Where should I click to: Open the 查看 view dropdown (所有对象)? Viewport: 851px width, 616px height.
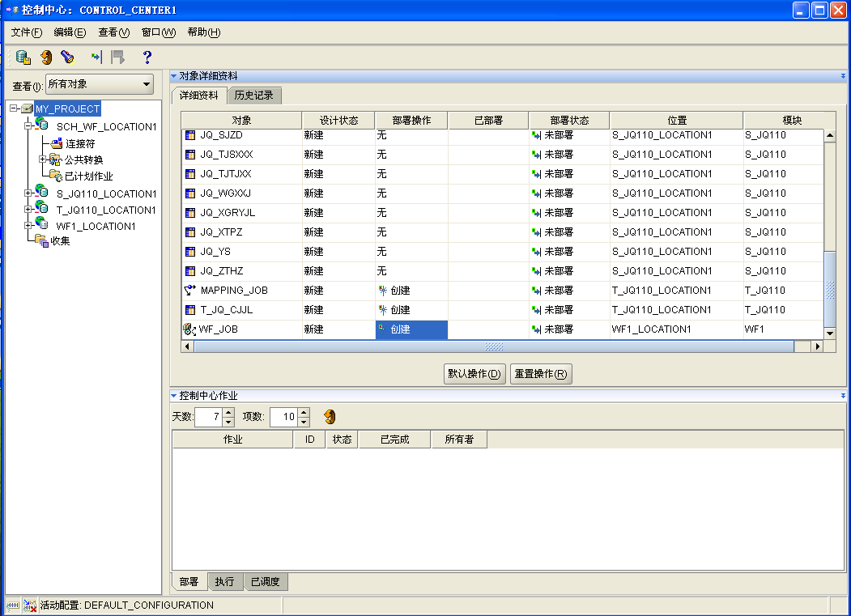pos(100,84)
